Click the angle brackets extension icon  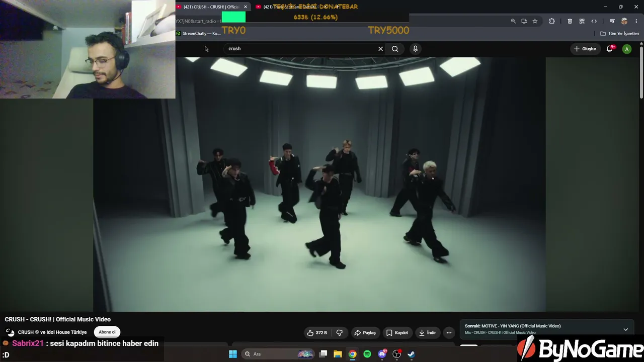click(594, 21)
